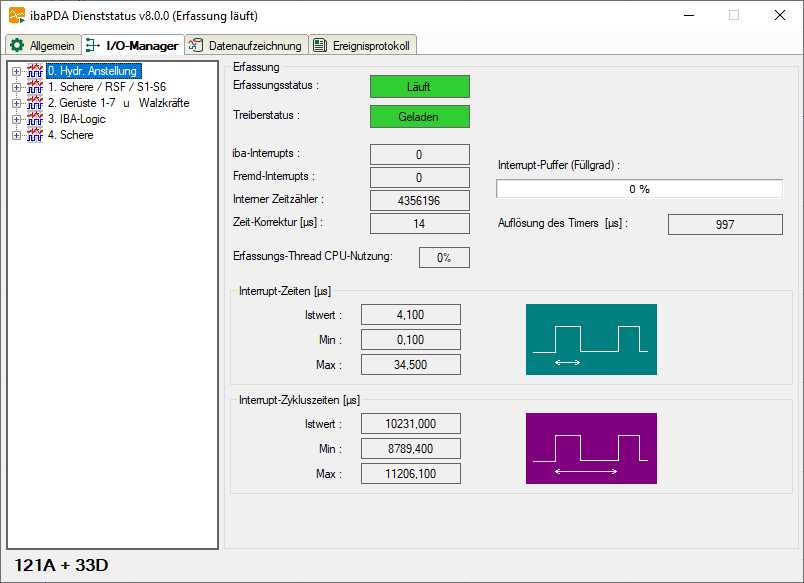
Task: Expand the 1. Schere / RSF / S1-S6 node
Action: click(x=16, y=87)
